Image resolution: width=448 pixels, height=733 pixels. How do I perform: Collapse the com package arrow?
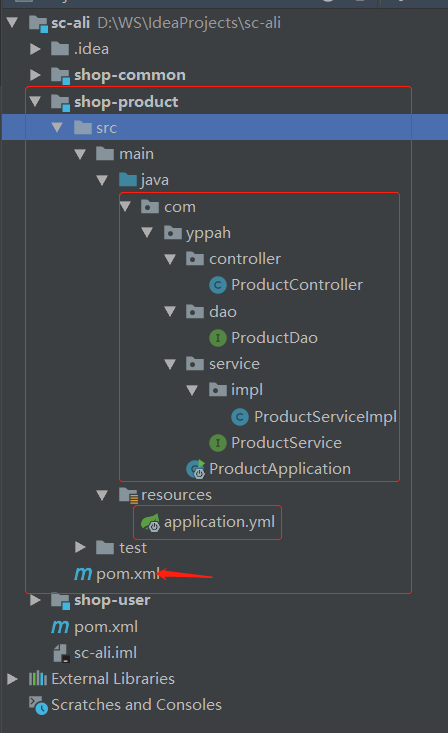coord(125,206)
